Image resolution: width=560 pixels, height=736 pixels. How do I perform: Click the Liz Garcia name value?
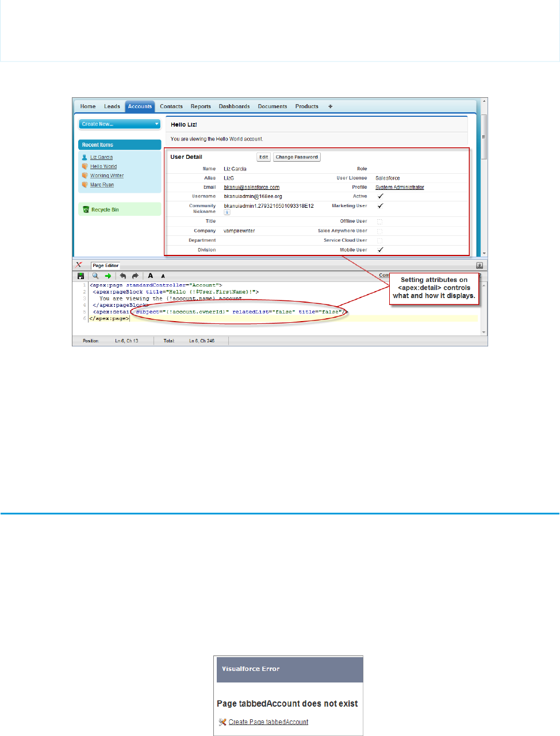(x=235, y=169)
